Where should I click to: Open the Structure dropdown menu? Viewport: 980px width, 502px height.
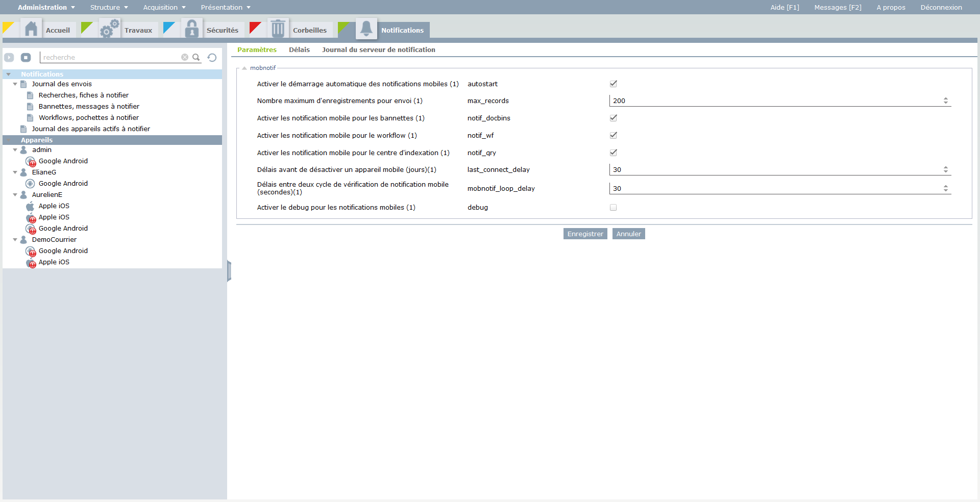109,7
